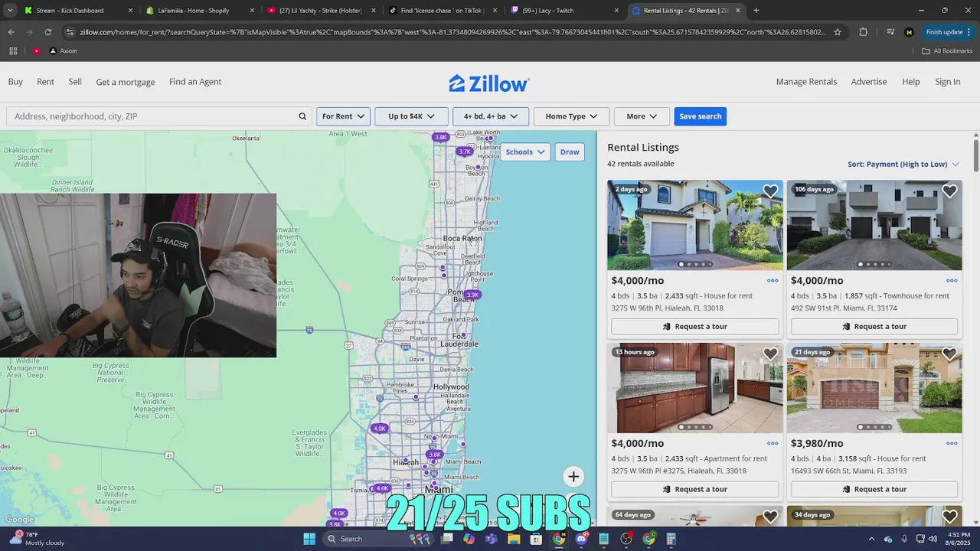Screen dimensions: 980x551
Task: Open more options menu for the #3275 apartment
Action: click(x=773, y=443)
